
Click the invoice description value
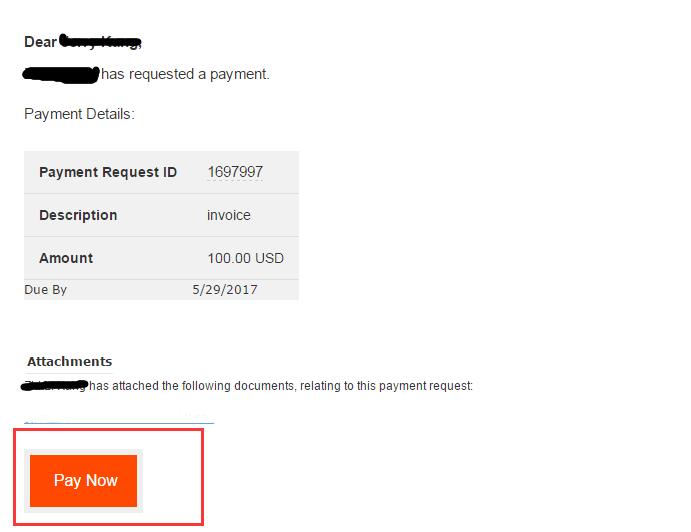click(229, 215)
